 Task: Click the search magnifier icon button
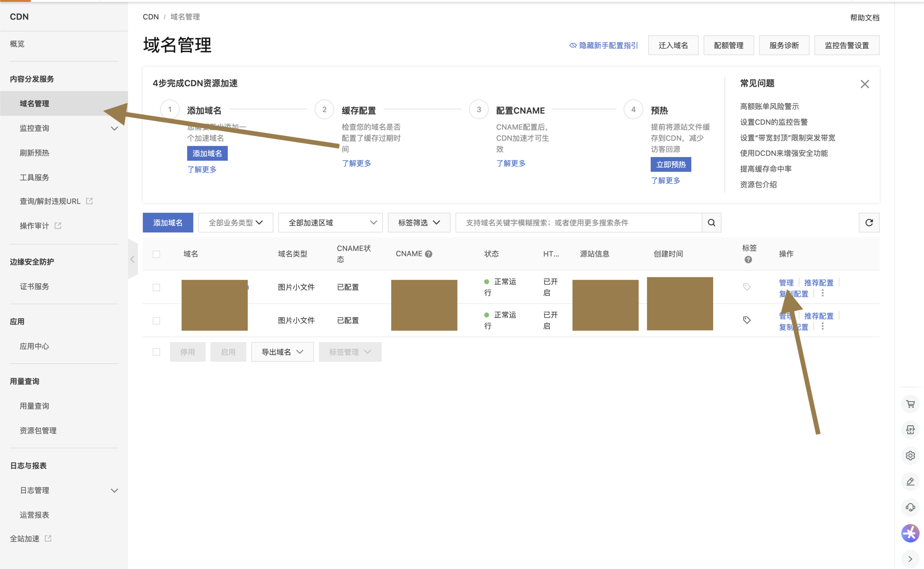click(x=711, y=222)
